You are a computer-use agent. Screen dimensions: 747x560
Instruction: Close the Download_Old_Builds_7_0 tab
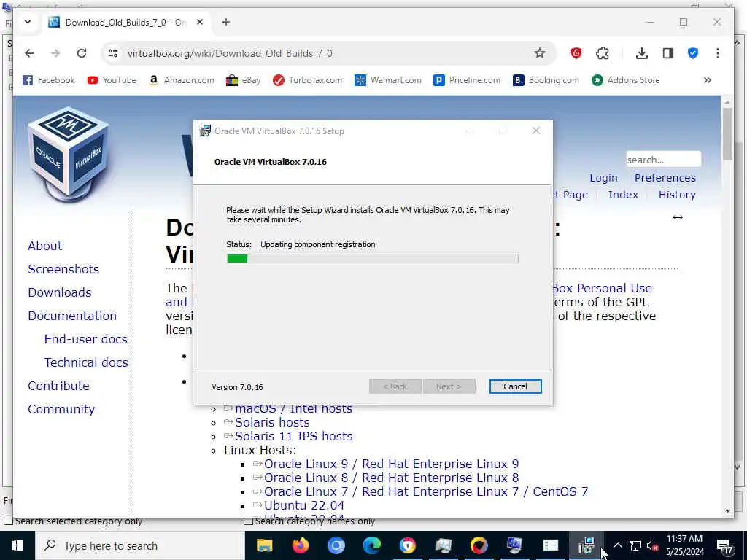coord(200,22)
